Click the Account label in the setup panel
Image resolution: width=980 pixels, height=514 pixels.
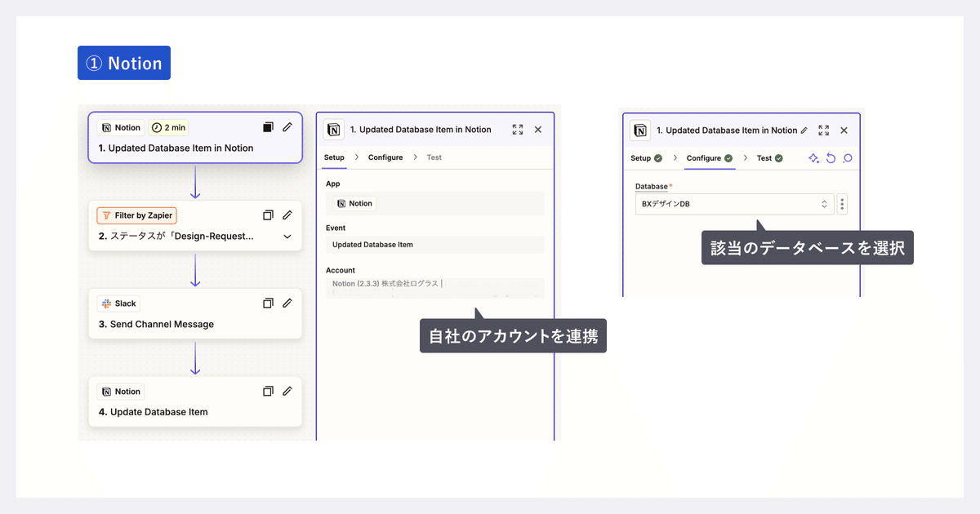click(x=340, y=270)
